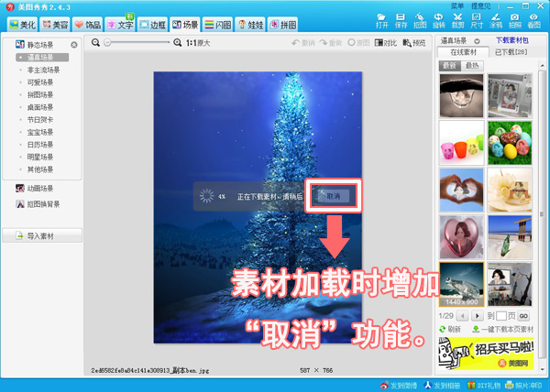The image size is (550, 392).
Task: Collapse the 静态场景 category list
Action: [x=73, y=44]
